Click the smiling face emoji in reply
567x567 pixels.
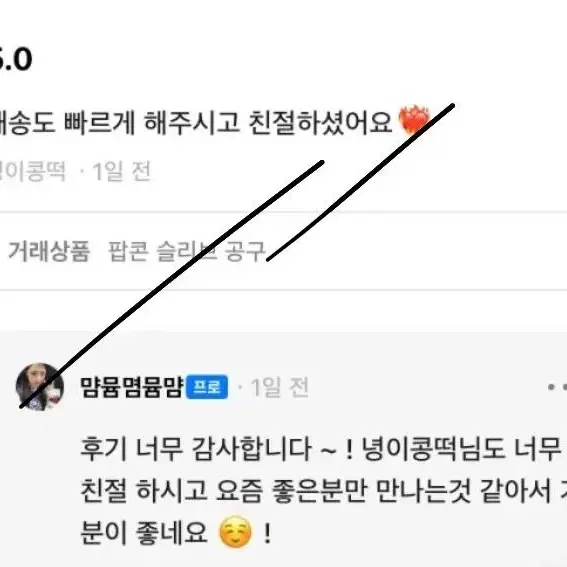[x=235, y=532]
